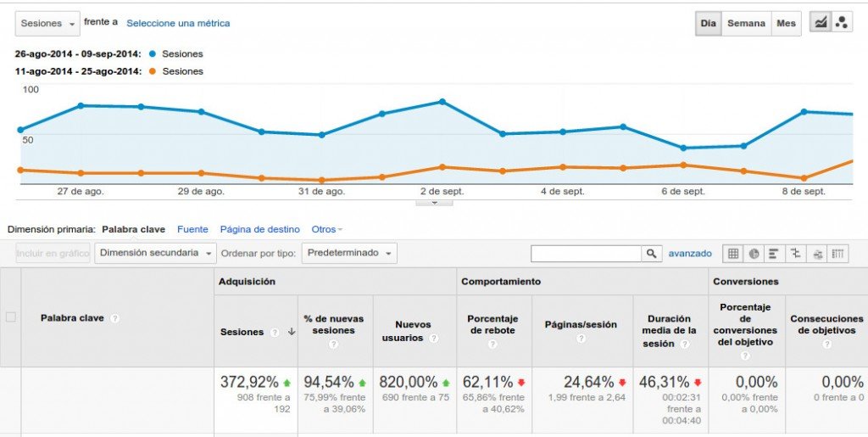Click blue data point at 2 de sept.
The width and height of the screenshot is (868, 437).
tap(442, 101)
